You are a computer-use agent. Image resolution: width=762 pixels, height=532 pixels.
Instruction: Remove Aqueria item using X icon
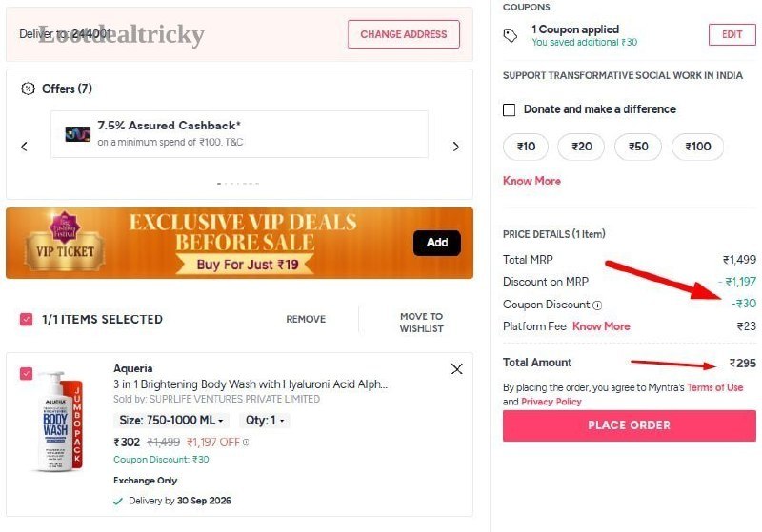pyautogui.click(x=457, y=369)
